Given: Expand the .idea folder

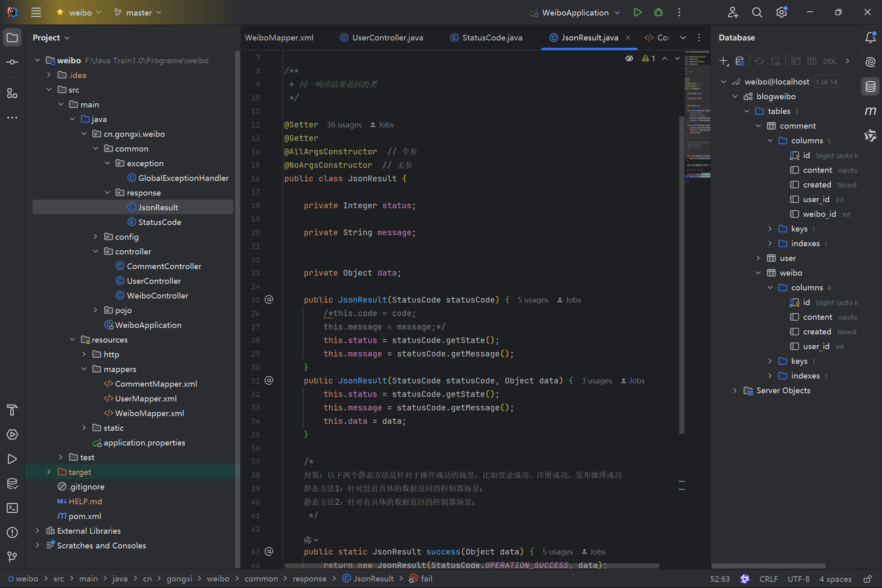Looking at the screenshot, I should [49, 75].
